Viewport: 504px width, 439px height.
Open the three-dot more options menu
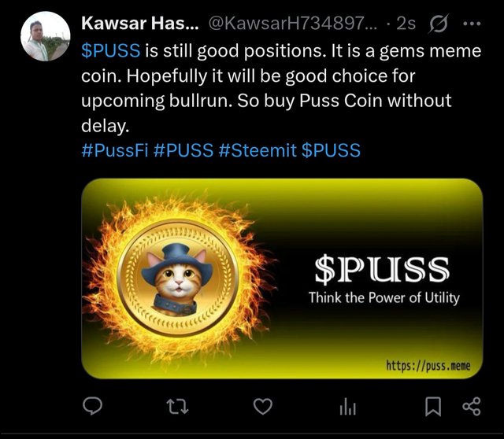coord(472,24)
